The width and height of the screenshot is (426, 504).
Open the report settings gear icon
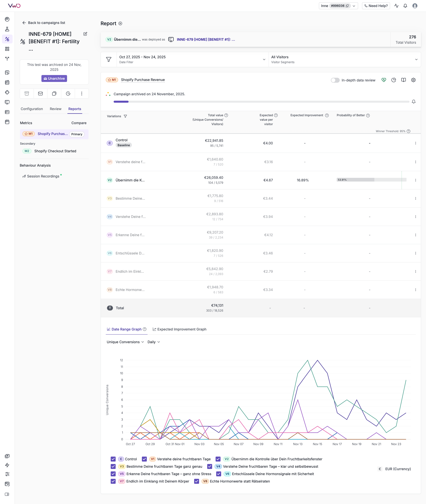pyautogui.click(x=413, y=80)
